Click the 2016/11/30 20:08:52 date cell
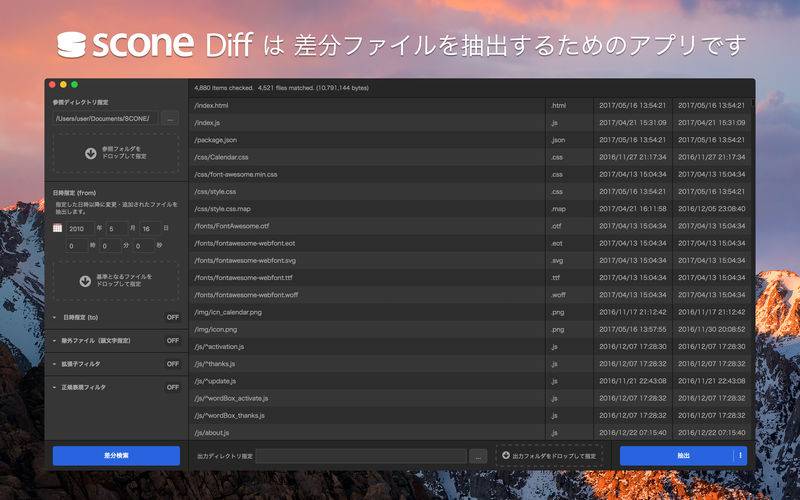The height and width of the screenshot is (500, 800). coord(712,330)
